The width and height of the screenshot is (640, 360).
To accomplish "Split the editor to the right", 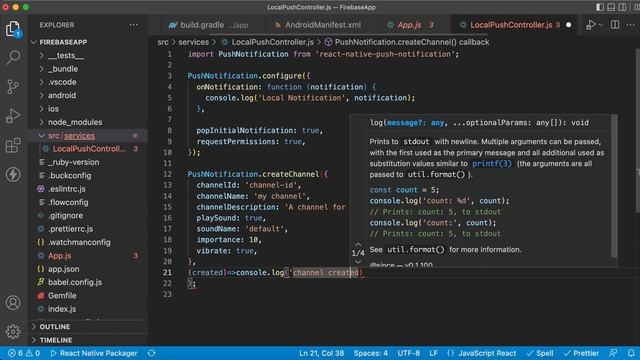I will click(615, 25).
